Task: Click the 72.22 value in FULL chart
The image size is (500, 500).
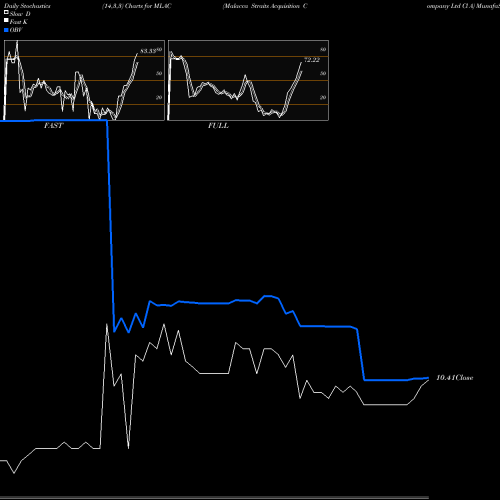Action: tap(312, 60)
